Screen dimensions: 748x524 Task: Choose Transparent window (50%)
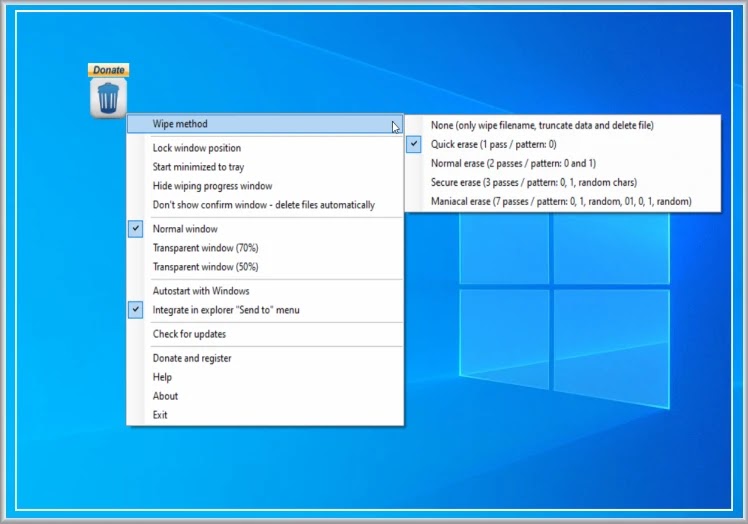[265, 267]
